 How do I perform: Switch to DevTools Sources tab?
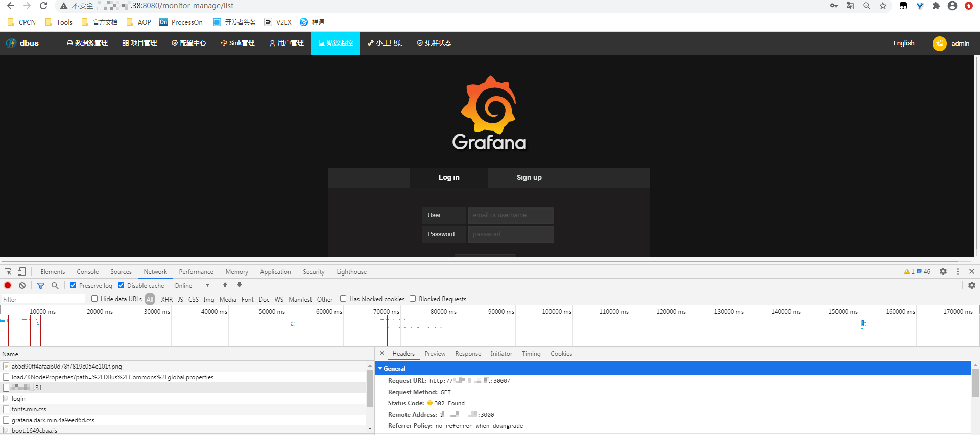tap(121, 272)
